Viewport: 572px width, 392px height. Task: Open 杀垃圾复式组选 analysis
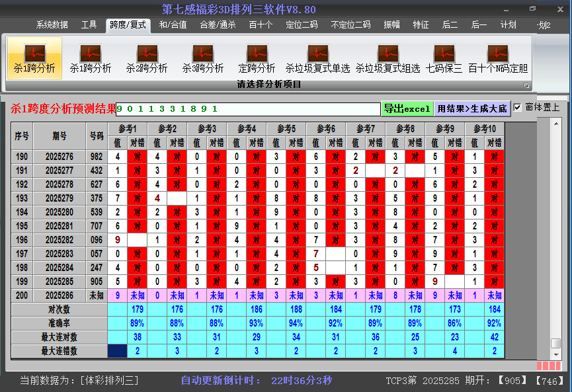(388, 58)
